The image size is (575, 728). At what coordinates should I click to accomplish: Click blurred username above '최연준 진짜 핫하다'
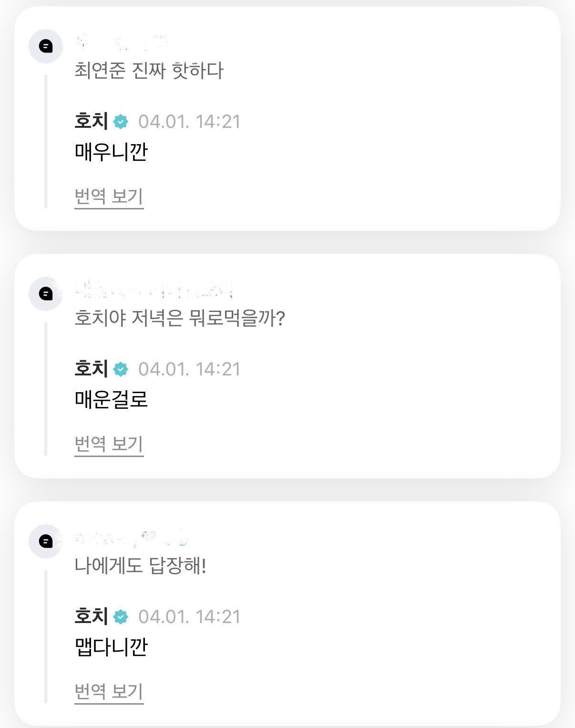(122, 43)
